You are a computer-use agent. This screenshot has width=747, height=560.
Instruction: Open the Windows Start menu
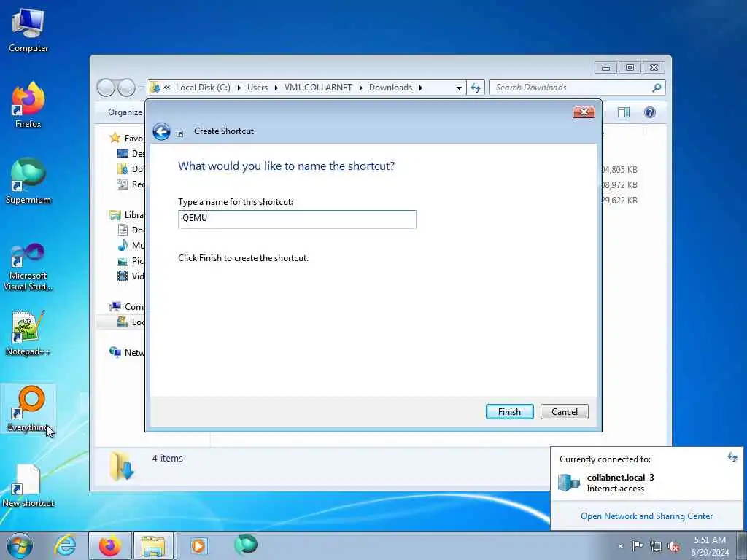click(x=20, y=545)
